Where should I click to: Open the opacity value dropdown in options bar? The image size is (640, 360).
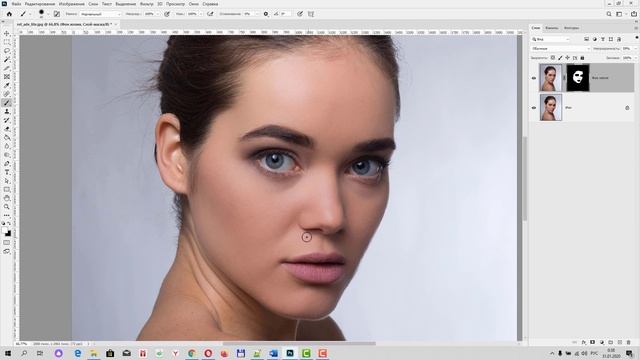[x=158, y=14]
